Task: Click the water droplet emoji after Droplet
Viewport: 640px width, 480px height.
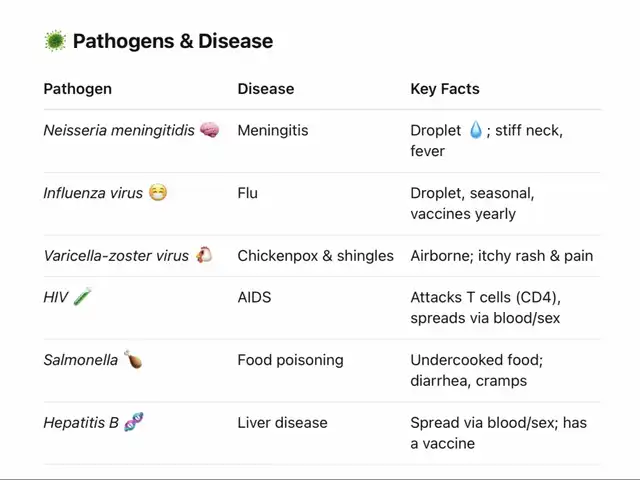Action: click(x=476, y=130)
